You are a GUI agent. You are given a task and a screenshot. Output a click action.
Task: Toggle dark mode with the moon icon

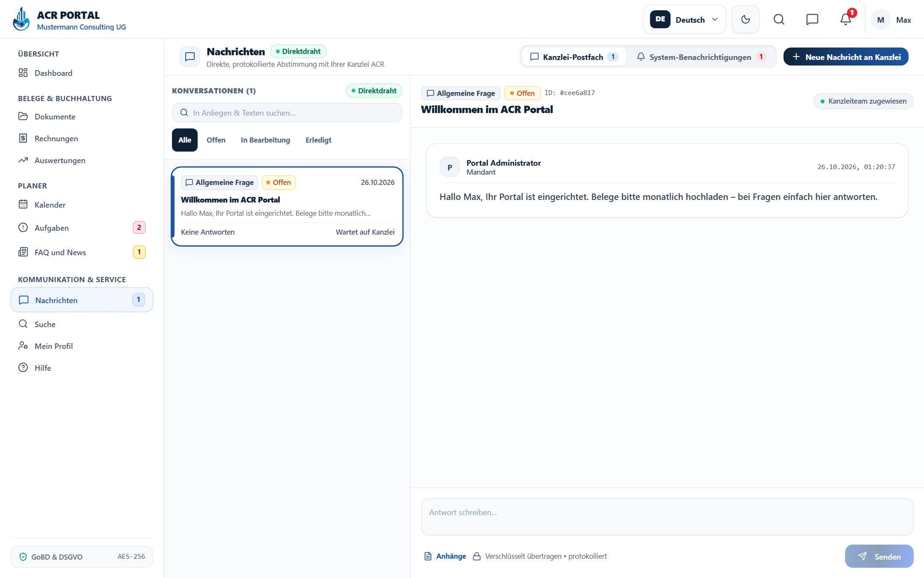745,19
